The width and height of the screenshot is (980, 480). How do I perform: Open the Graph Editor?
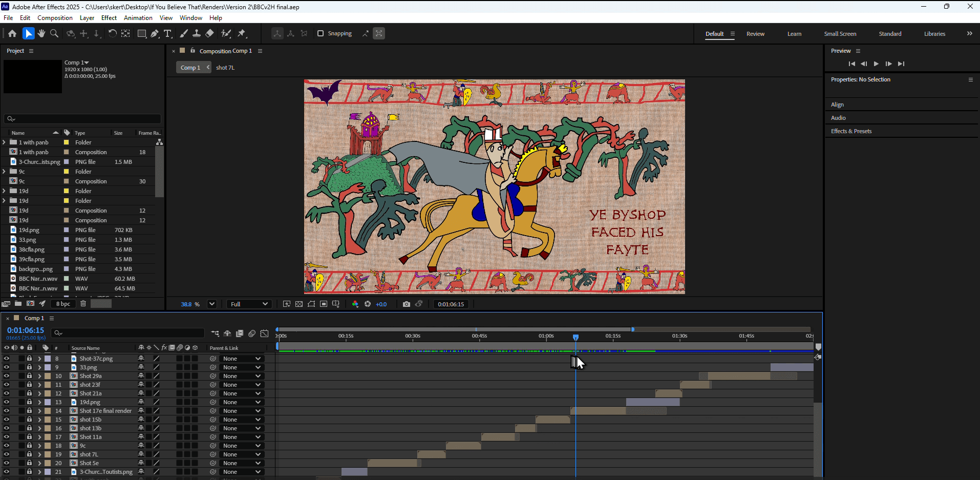pyautogui.click(x=264, y=333)
